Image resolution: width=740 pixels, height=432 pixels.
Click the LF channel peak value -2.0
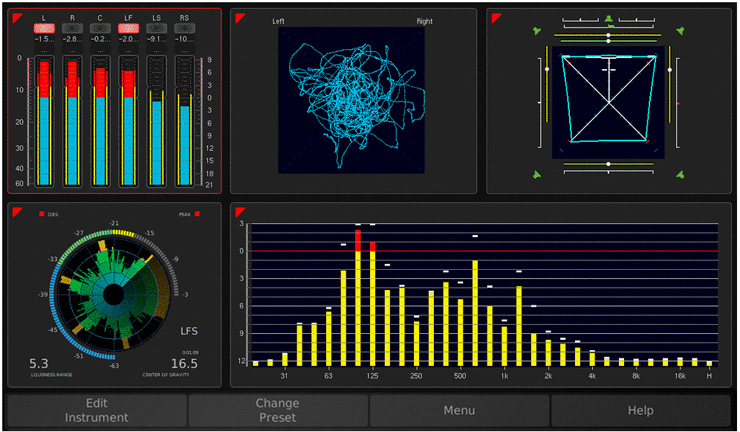coord(128,39)
